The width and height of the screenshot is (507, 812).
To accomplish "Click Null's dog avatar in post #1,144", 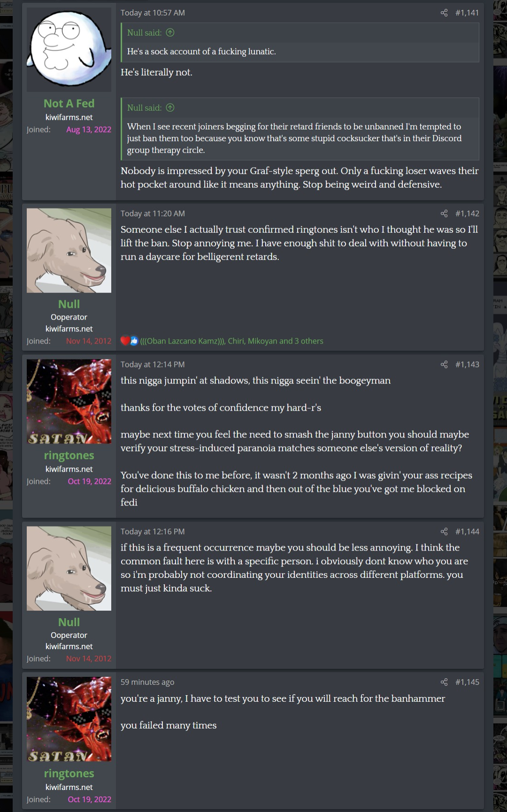I will (x=69, y=568).
